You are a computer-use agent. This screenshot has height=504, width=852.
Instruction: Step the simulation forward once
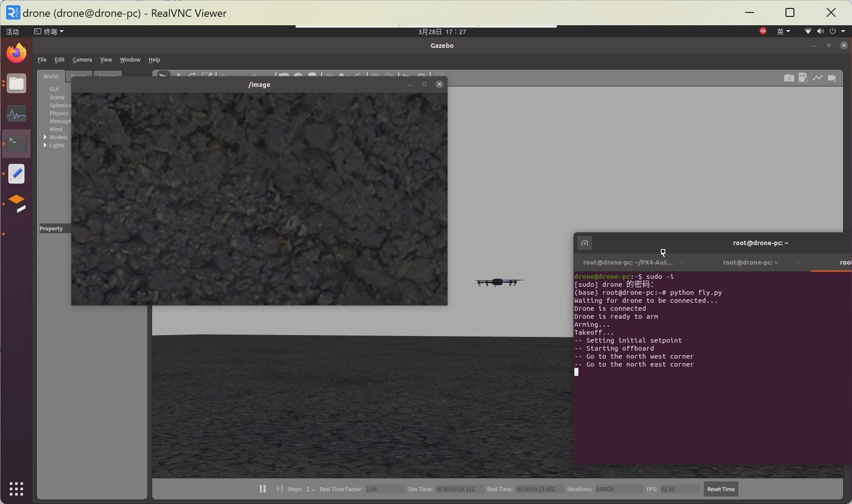coord(279,488)
